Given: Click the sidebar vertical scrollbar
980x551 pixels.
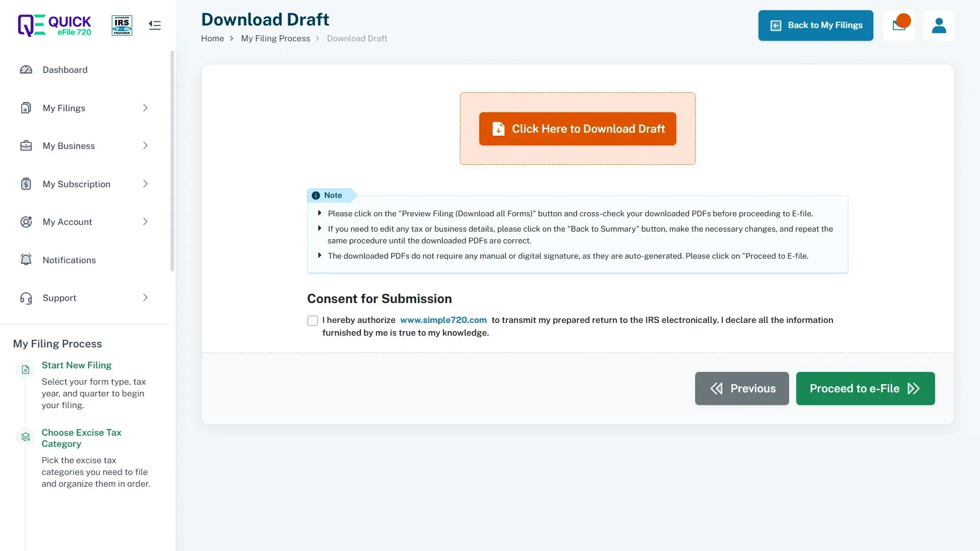Looking at the screenshot, I should tap(172, 161).
